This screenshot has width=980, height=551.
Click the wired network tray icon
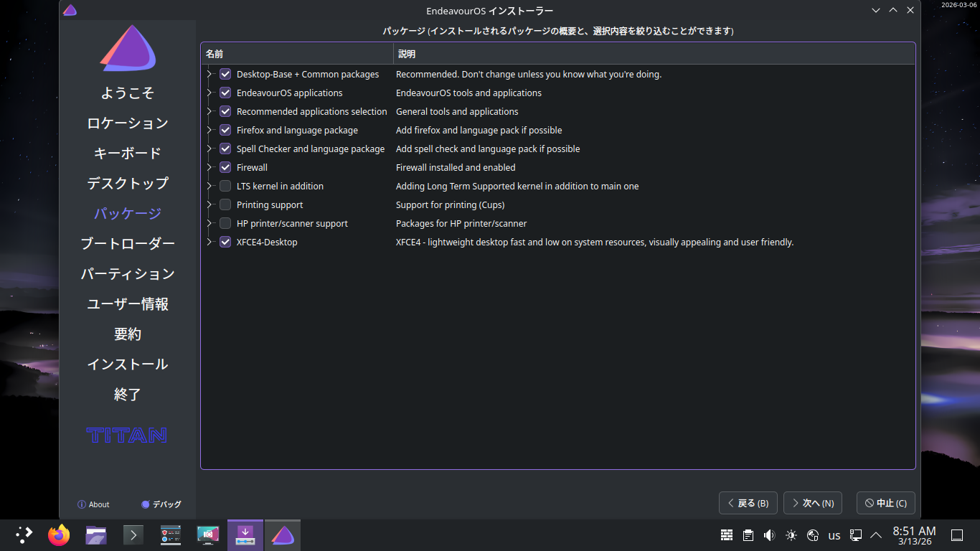click(x=856, y=535)
